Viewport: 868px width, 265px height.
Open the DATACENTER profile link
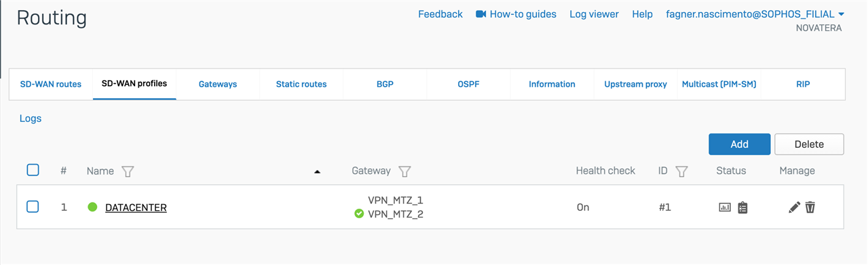point(136,207)
